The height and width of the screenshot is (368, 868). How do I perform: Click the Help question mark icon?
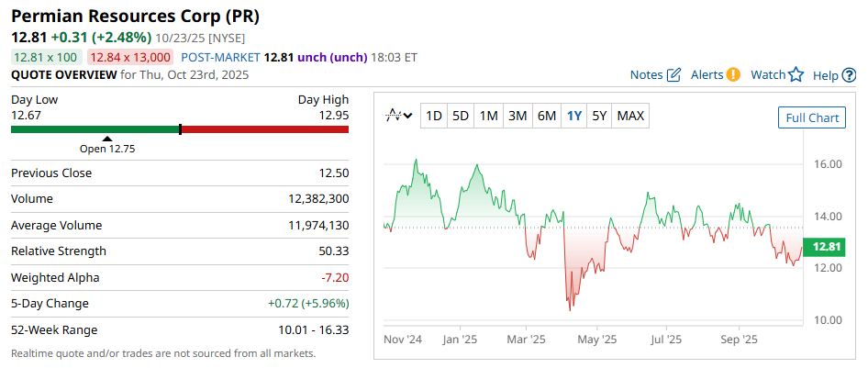point(849,74)
